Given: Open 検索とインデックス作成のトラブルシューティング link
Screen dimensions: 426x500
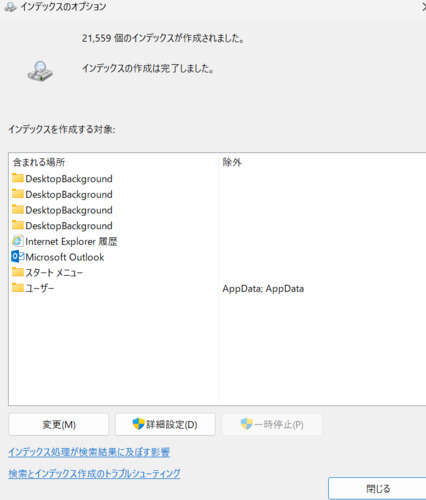Looking at the screenshot, I should tap(94, 473).
